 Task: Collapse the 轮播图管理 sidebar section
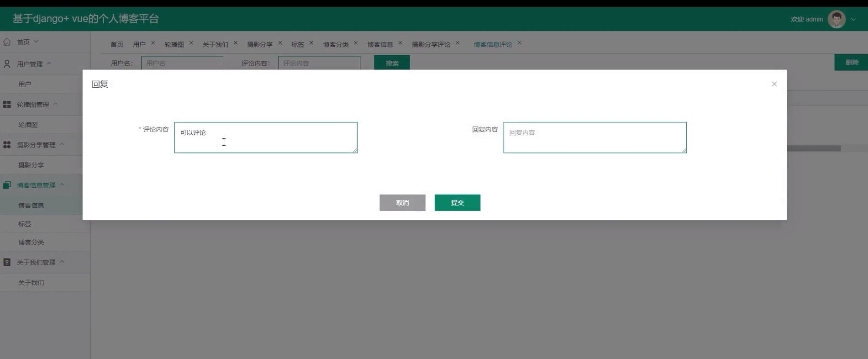(x=56, y=104)
